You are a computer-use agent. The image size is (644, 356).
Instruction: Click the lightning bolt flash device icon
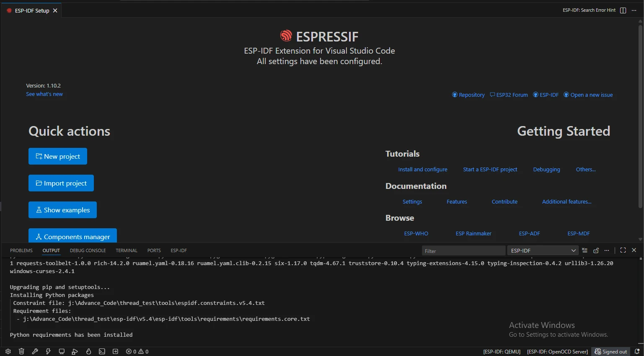pos(48,351)
